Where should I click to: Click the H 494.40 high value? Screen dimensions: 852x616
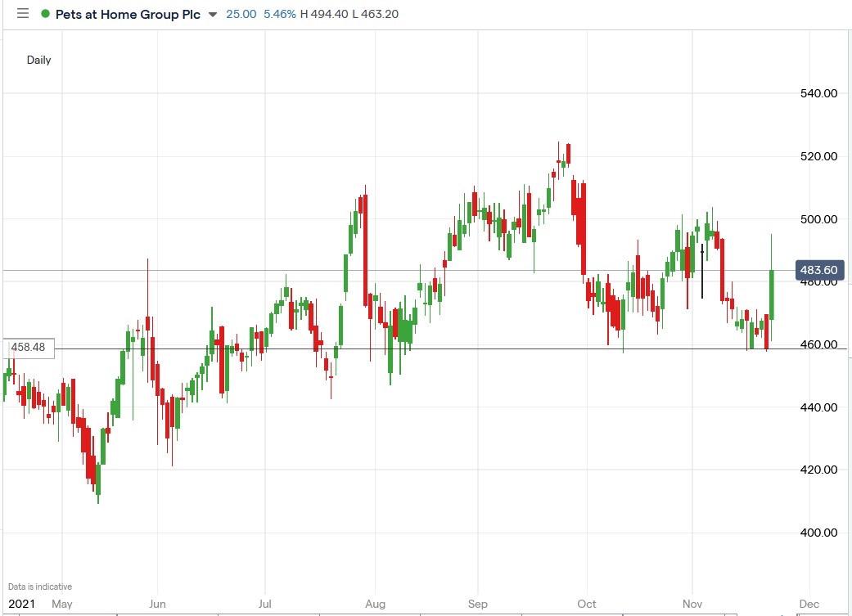(326, 14)
